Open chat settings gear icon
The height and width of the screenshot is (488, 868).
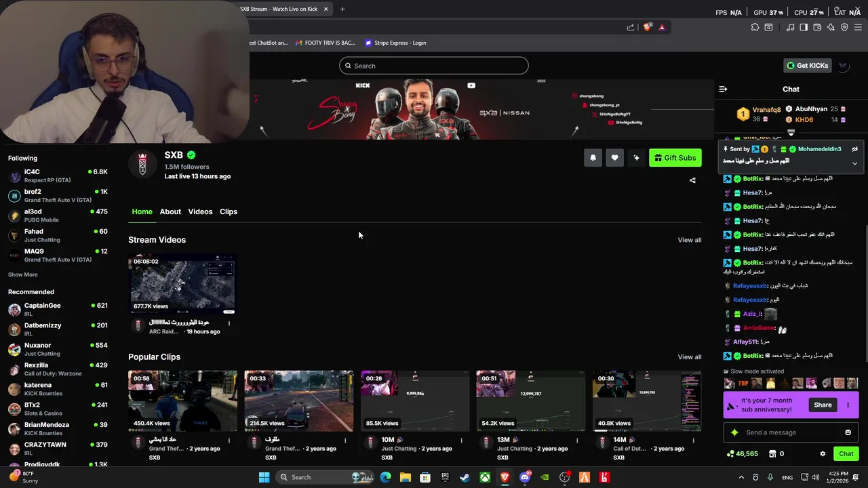(823, 454)
